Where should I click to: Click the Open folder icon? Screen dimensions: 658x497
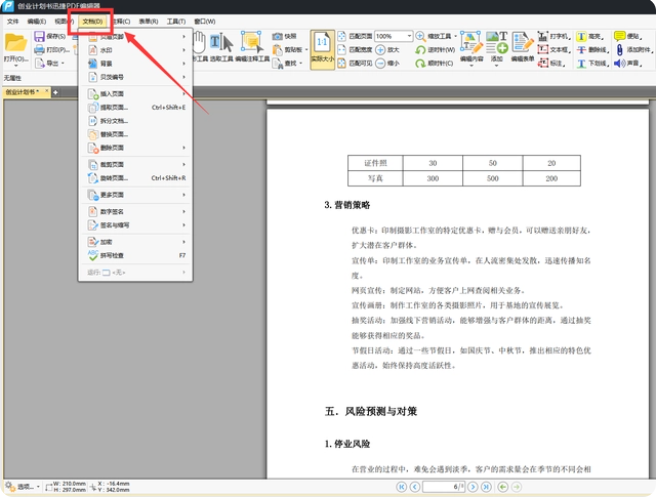click(x=16, y=43)
